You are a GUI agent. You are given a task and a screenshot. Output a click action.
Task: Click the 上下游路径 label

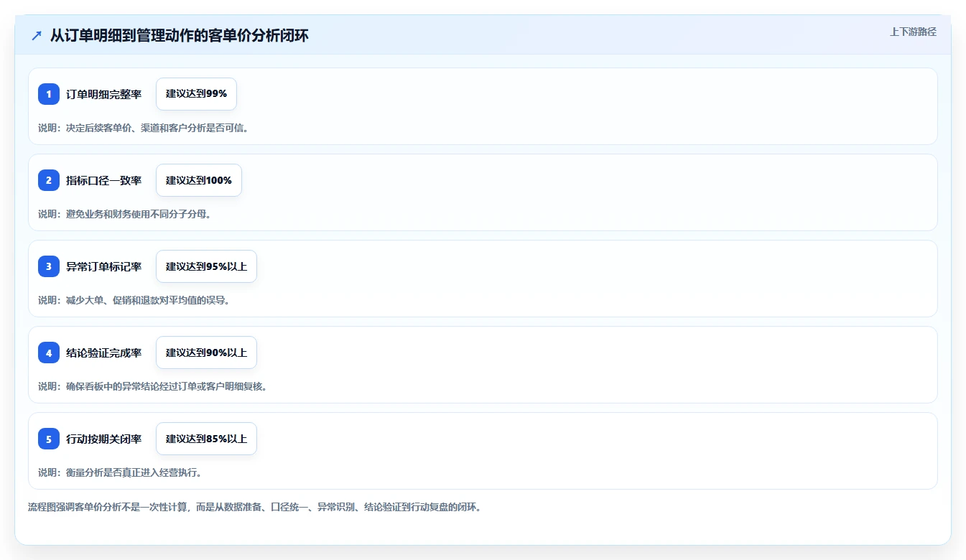coord(913,32)
